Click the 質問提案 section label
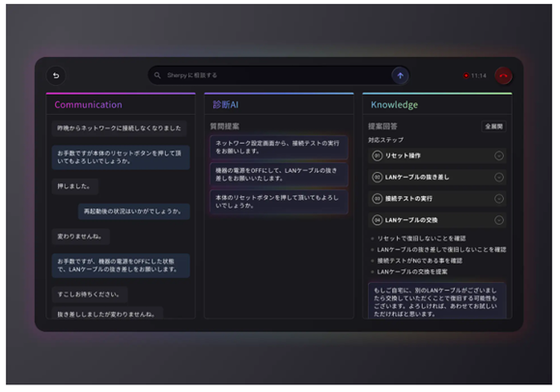The width and height of the screenshot is (560, 392). [x=225, y=126]
